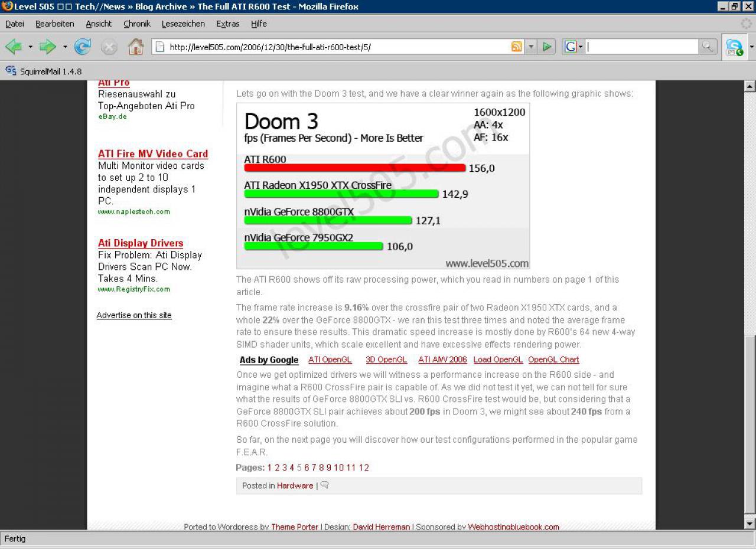Open the SquirrelMail 1.4.8 bookmark
Viewport: 756px width, 549px height.
(x=44, y=71)
